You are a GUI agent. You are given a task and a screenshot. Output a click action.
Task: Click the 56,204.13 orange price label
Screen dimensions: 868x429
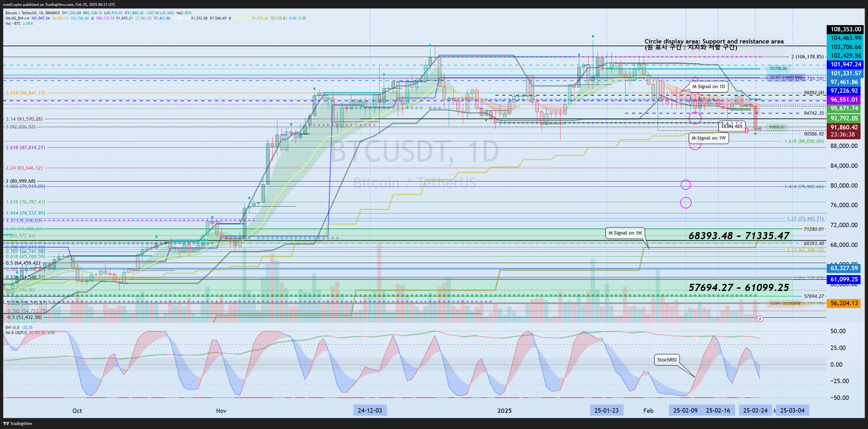click(x=844, y=303)
